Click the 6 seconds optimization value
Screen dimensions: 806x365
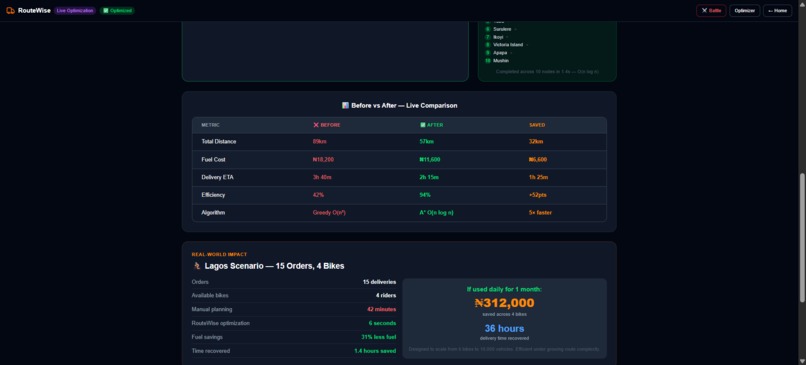(382, 323)
